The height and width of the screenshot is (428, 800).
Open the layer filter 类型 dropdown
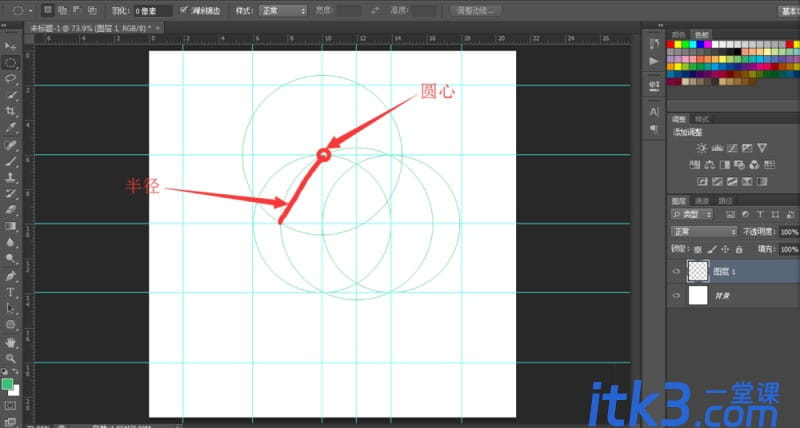pyautogui.click(x=691, y=215)
